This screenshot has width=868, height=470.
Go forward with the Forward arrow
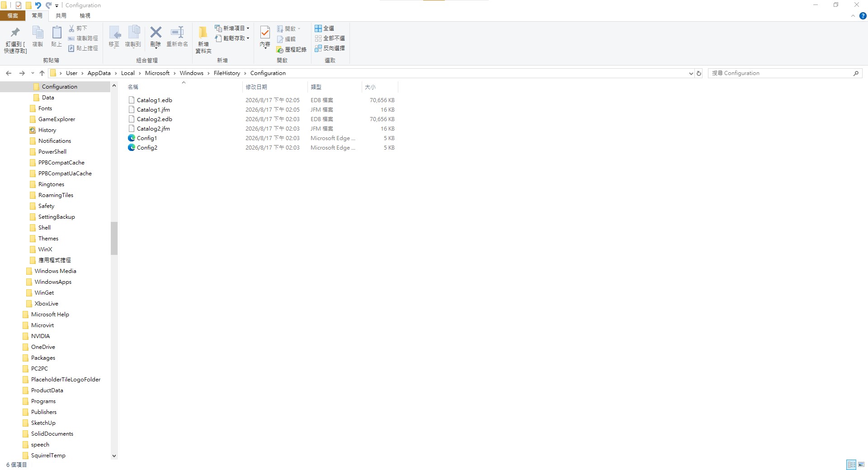point(22,73)
